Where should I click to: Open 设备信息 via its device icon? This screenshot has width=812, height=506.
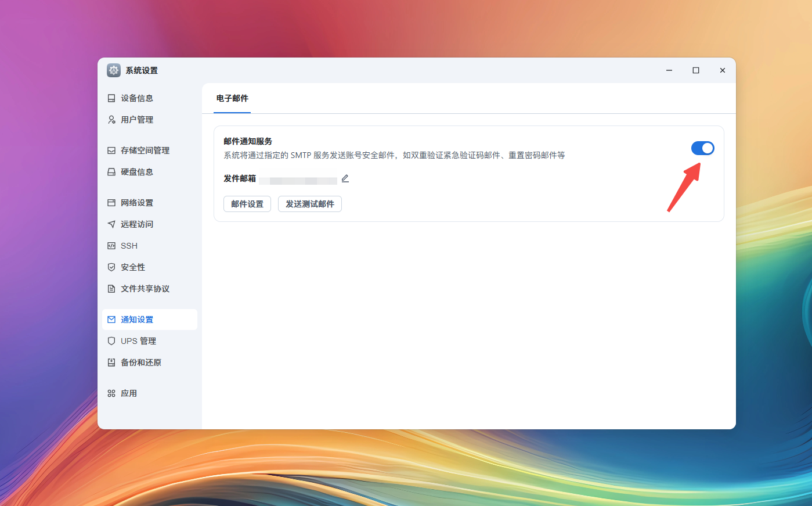coord(111,98)
